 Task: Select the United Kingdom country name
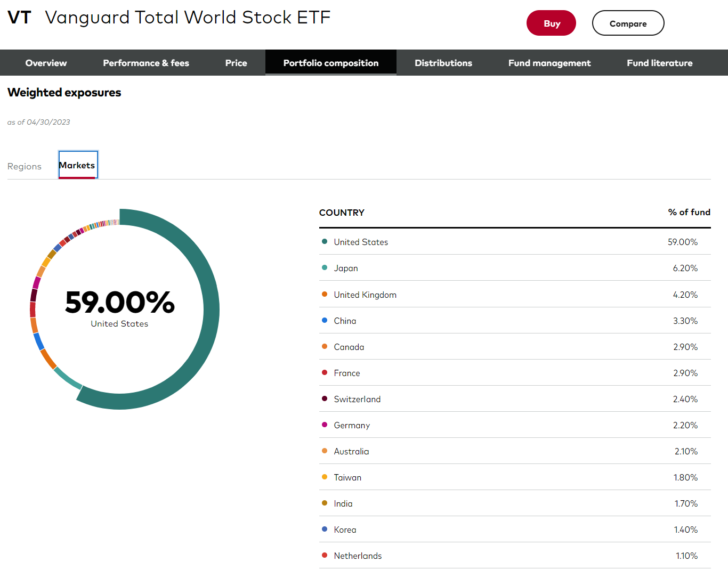pyautogui.click(x=365, y=295)
